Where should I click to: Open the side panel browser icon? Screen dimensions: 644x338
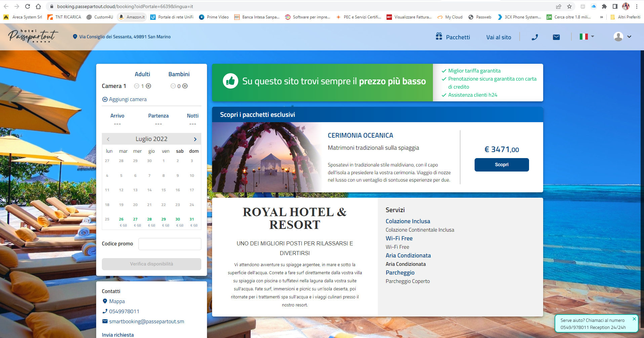click(615, 6)
